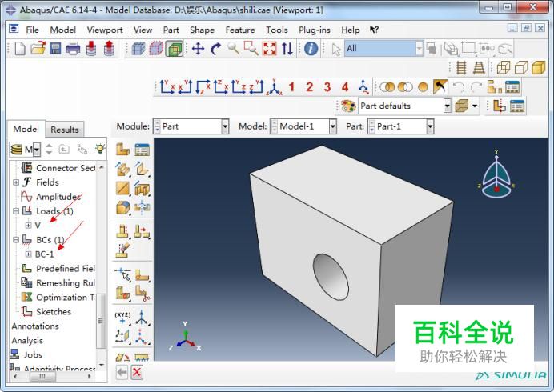Collapse the Loads (1) tree node

pos(16,211)
